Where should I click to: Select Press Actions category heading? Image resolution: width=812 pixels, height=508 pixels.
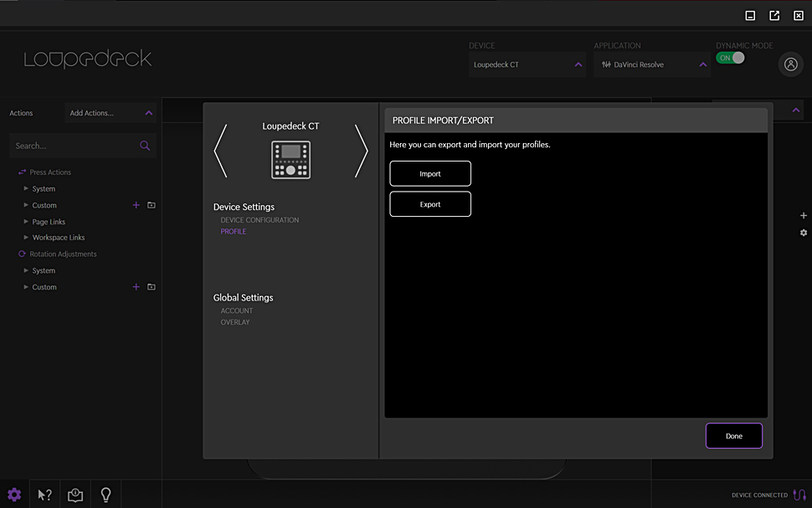pos(50,172)
